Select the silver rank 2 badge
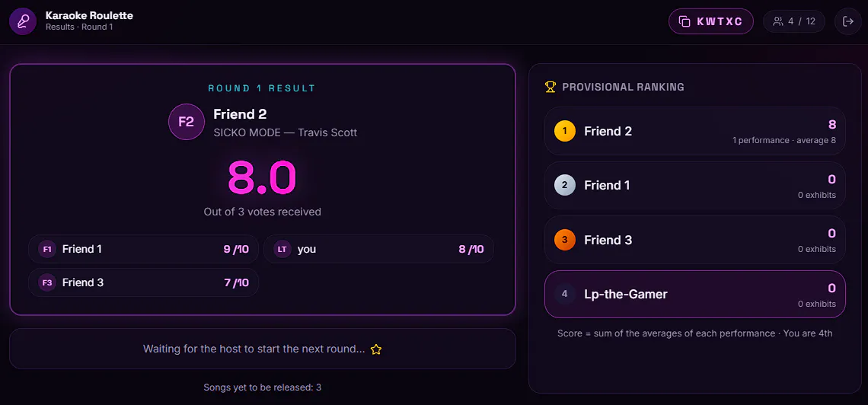 click(x=565, y=185)
